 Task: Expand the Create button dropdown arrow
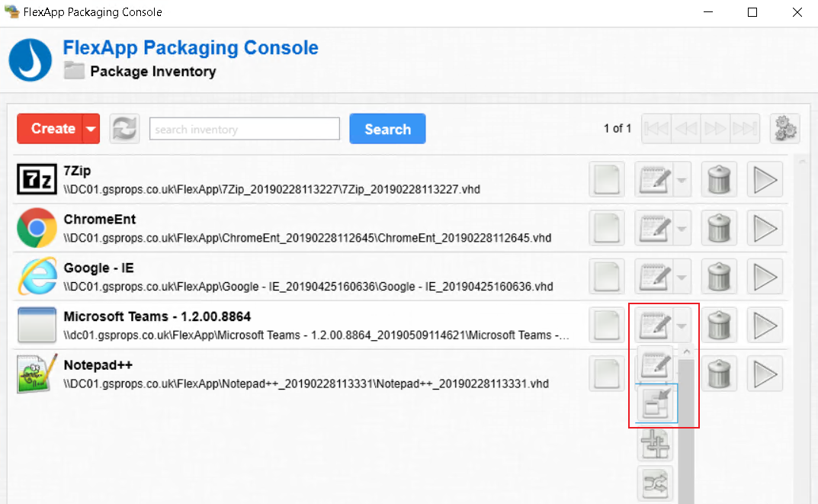[x=91, y=129]
